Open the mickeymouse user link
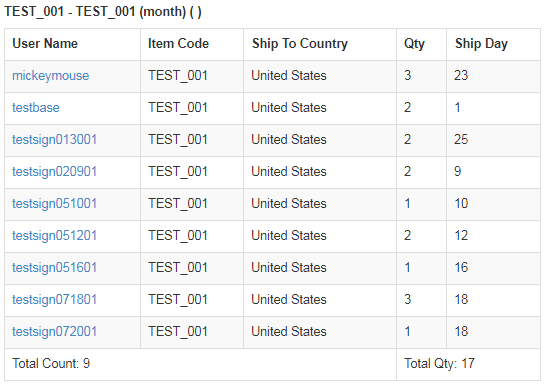Screen dimensions: 545x384 click(x=51, y=76)
